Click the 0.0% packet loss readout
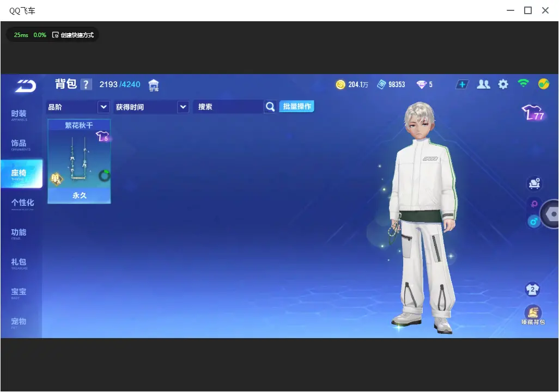The width and height of the screenshot is (559, 392). pos(40,35)
